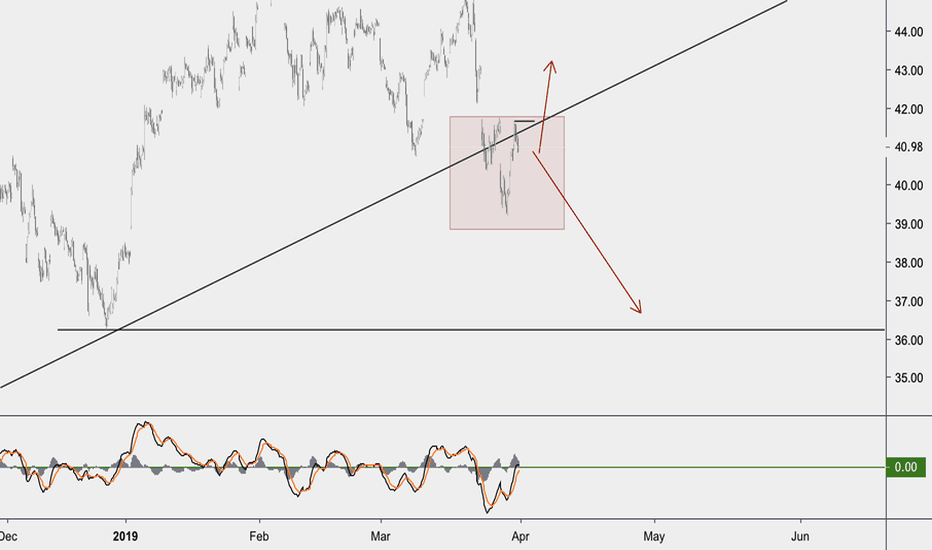
Task: Click the 44.00 price axis label
Action: tap(909, 32)
